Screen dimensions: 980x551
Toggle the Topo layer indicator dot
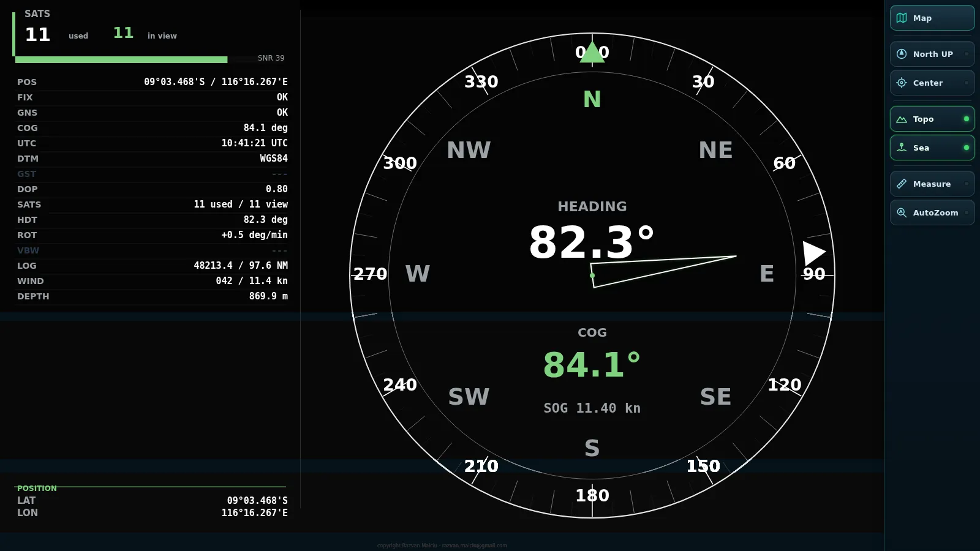[967, 119]
